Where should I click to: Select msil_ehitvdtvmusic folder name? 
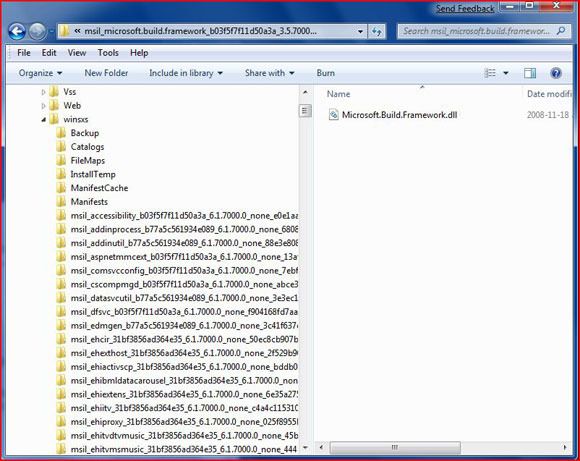tap(184, 435)
